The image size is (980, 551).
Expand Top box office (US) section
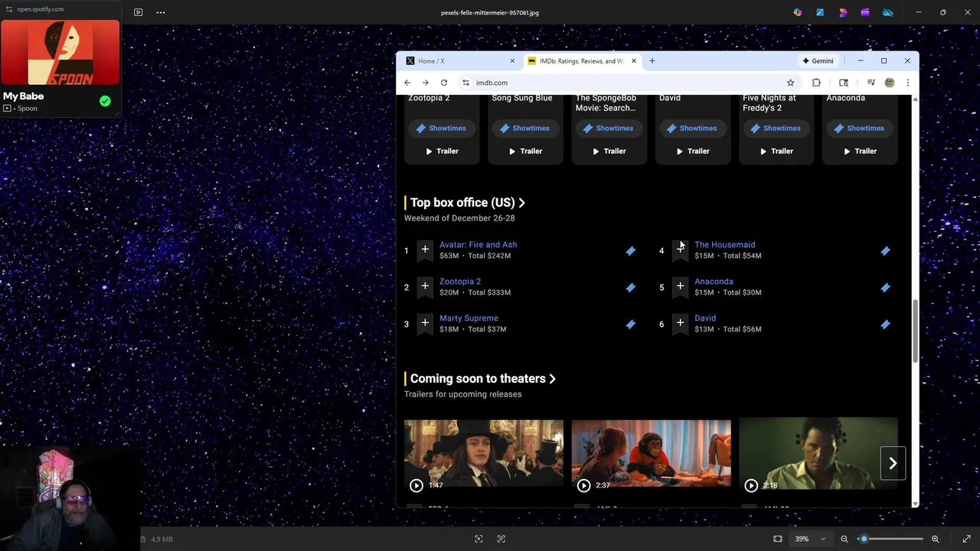coord(468,203)
